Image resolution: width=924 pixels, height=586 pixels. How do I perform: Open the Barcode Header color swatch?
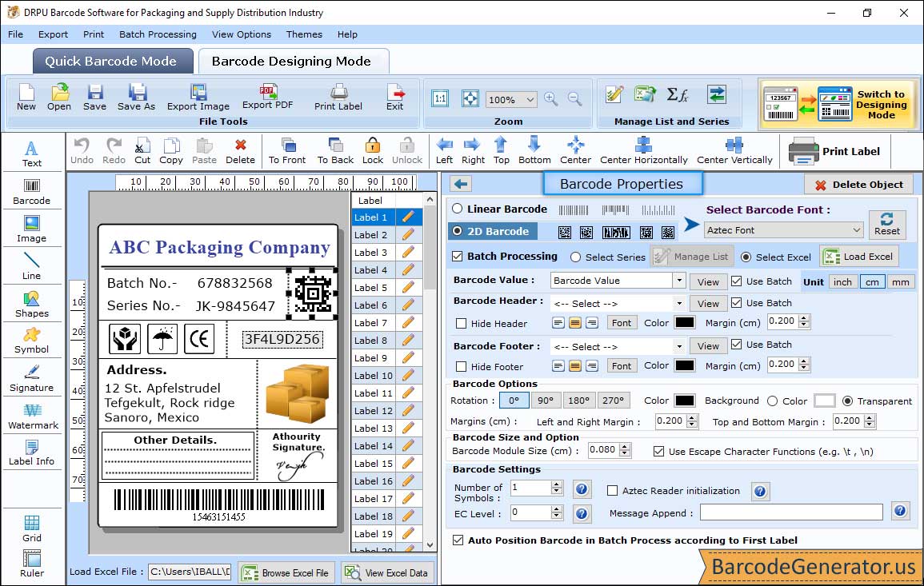tap(684, 323)
